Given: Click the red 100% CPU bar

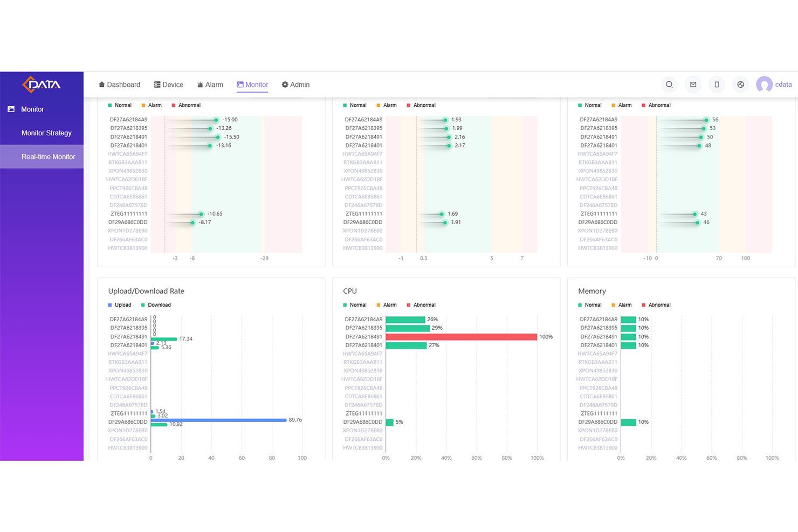Looking at the screenshot, I should click(462, 337).
